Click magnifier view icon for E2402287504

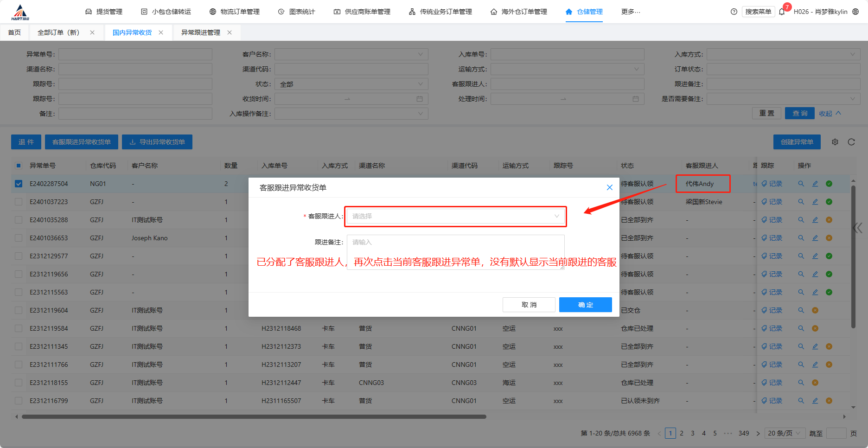tap(801, 184)
